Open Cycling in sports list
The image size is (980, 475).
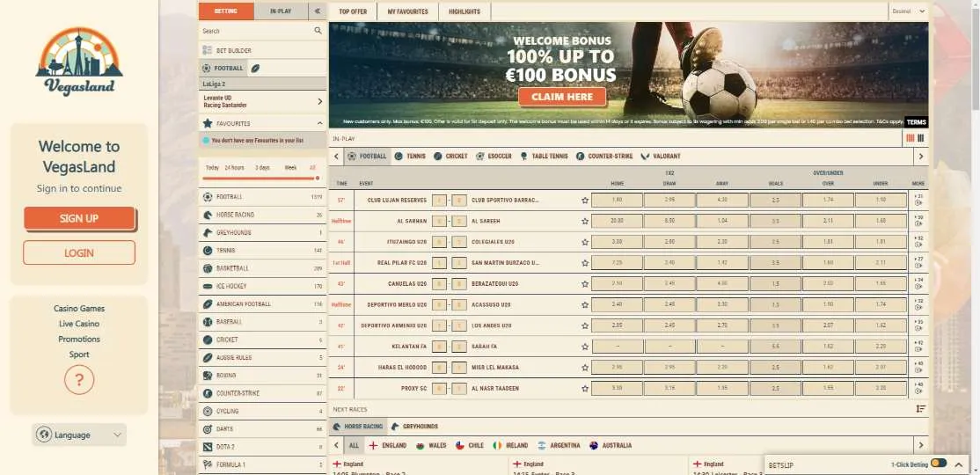pos(262,412)
